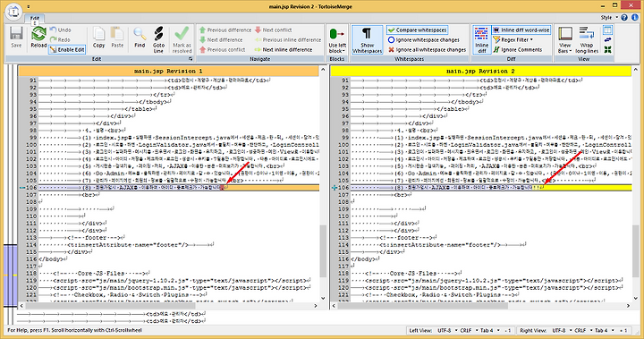Image resolution: width=644 pixels, height=339 pixels.
Task: Save the merged file
Action: pos(16,38)
